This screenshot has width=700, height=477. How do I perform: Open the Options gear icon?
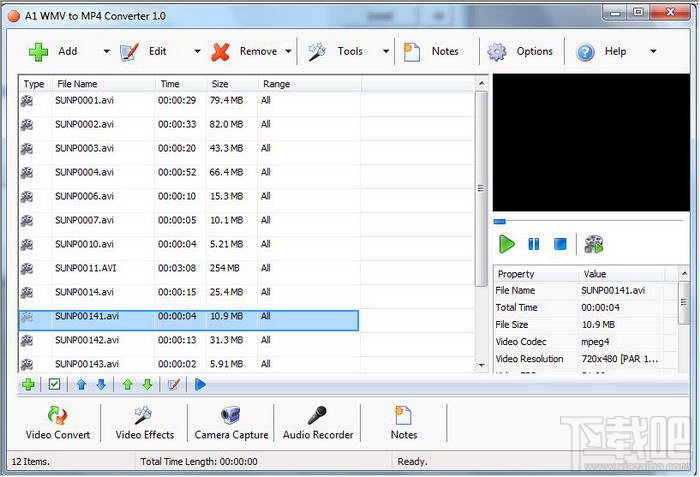(x=497, y=52)
